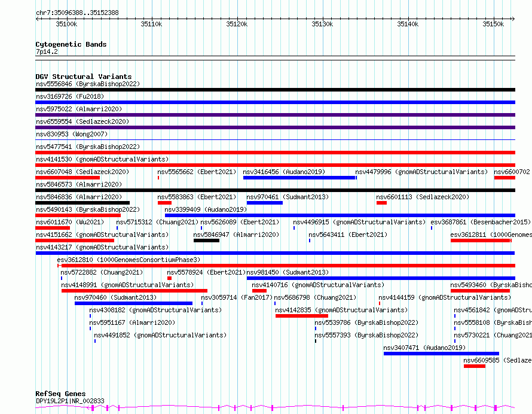Open nsv4144159 gnomAD variant label
This screenshot has height=414, width=532.
coord(445,297)
